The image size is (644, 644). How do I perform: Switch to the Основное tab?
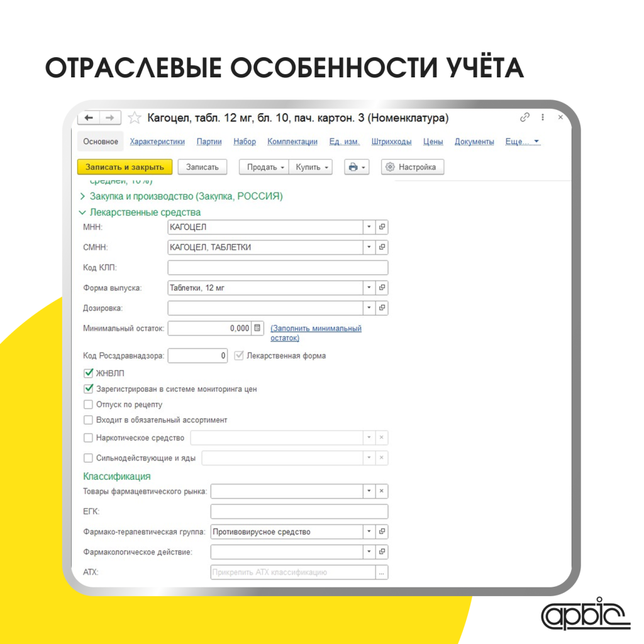pos(101,142)
